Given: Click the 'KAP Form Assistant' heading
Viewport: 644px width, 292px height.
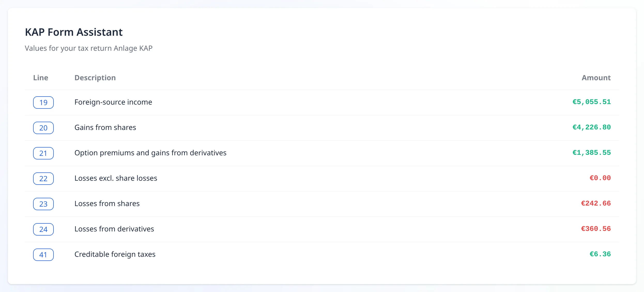Looking at the screenshot, I should tap(74, 32).
